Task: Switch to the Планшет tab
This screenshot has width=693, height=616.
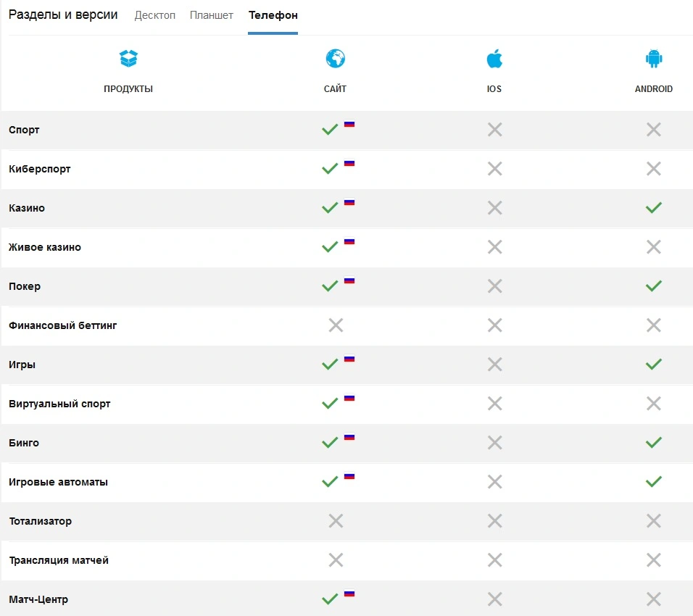Action: tap(211, 15)
